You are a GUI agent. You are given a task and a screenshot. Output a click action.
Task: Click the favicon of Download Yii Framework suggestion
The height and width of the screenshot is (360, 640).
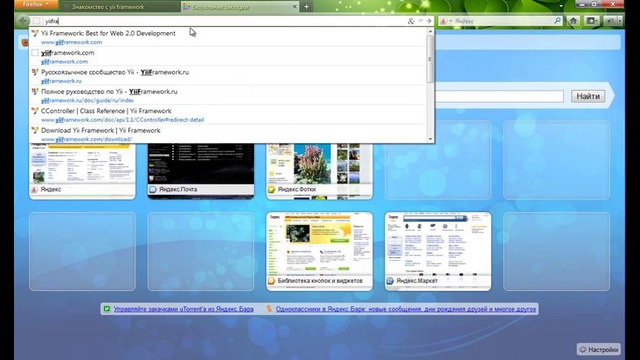(x=35, y=131)
